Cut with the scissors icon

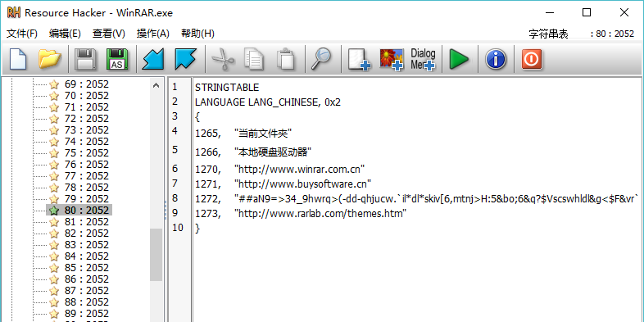tap(223, 59)
